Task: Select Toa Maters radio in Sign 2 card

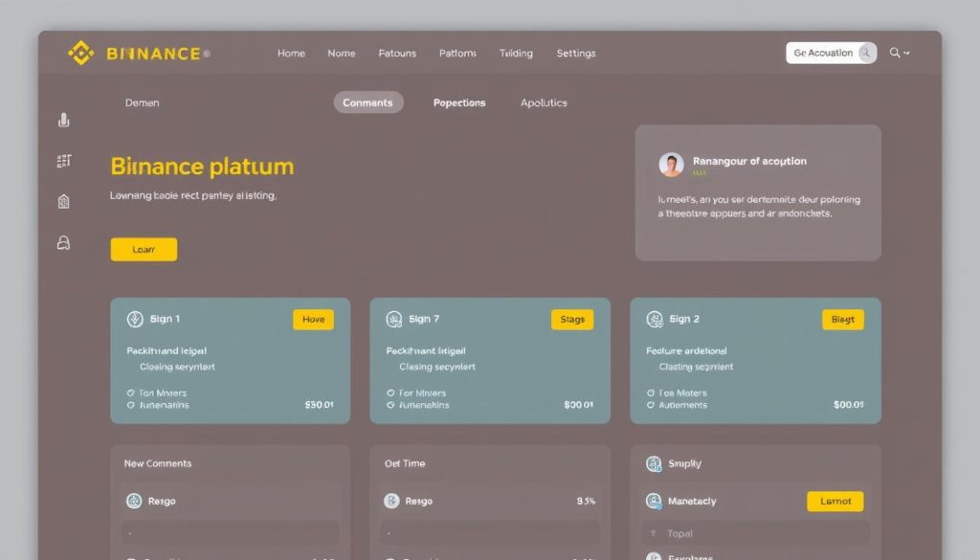Action: (651, 393)
